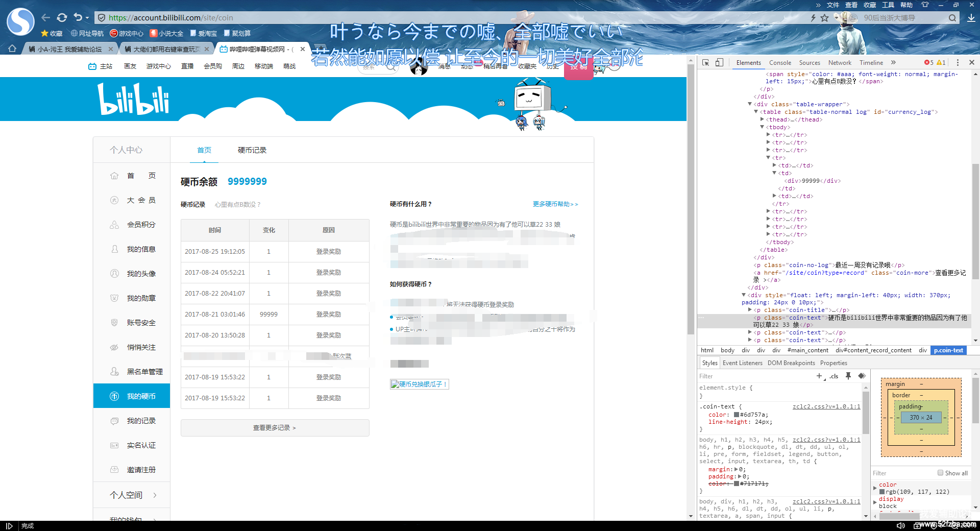
Task: Expand the computed color property arrow
Action: click(x=875, y=488)
